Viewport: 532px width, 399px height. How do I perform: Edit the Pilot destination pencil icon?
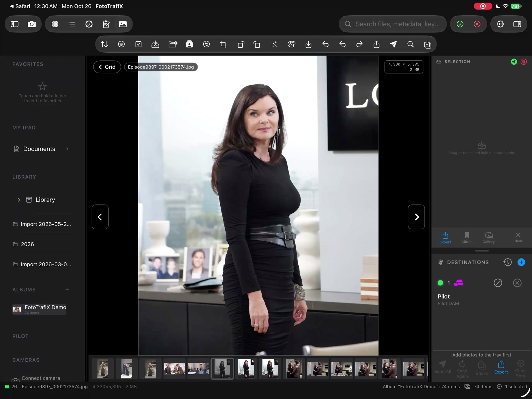[x=498, y=283]
